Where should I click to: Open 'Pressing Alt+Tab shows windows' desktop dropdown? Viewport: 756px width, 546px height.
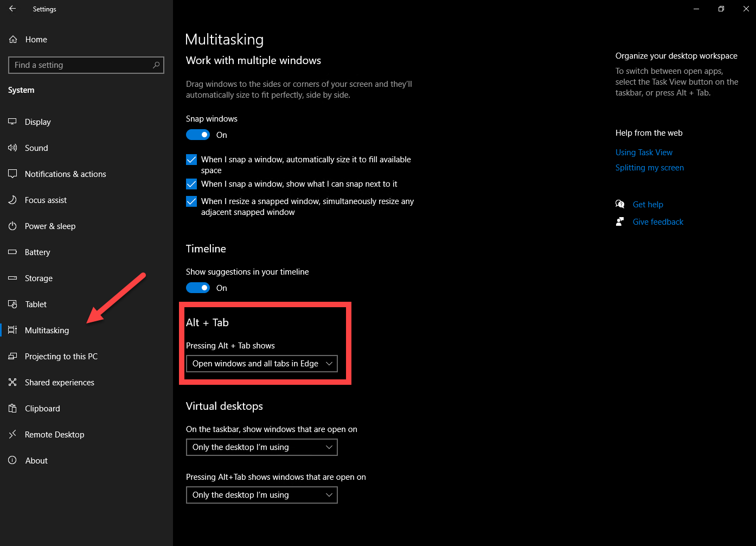(261, 495)
